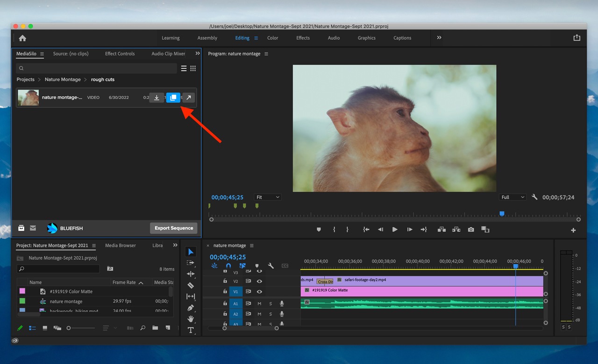Viewport: 598px width, 364px height.
Task: Select the Pen tool
Action: (191, 308)
